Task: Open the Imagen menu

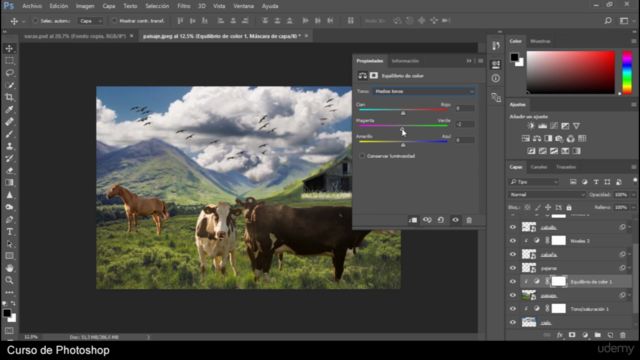Action: click(85, 6)
